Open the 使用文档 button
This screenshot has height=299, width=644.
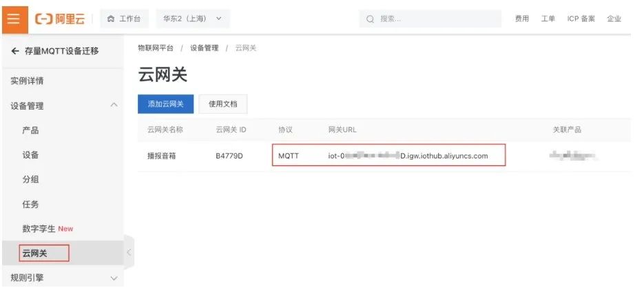click(223, 104)
